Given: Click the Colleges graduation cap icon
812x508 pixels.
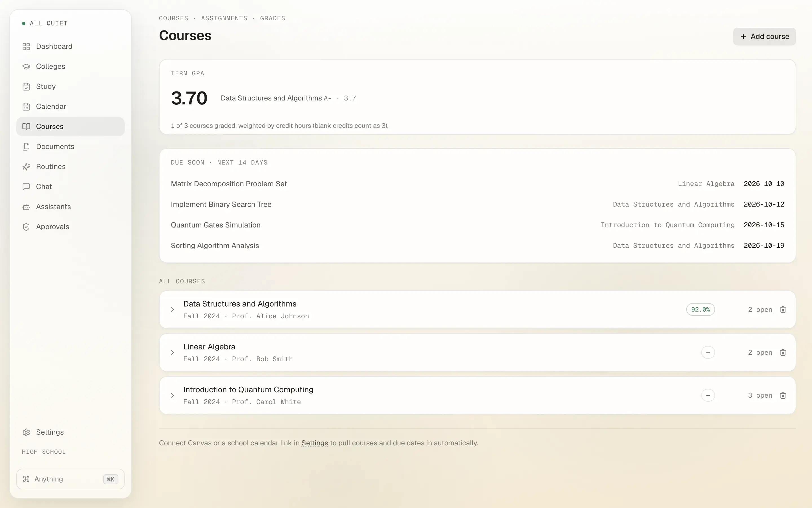Looking at the screenshot, I should (26, 67).
